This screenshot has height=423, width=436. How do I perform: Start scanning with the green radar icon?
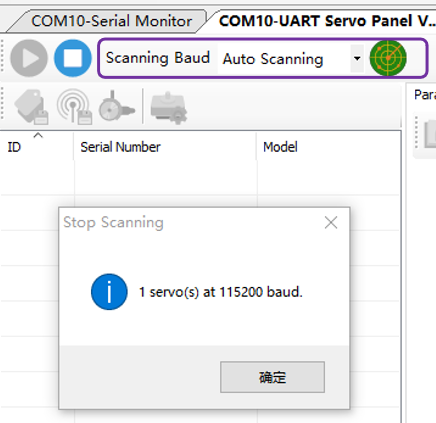(388, 58)
